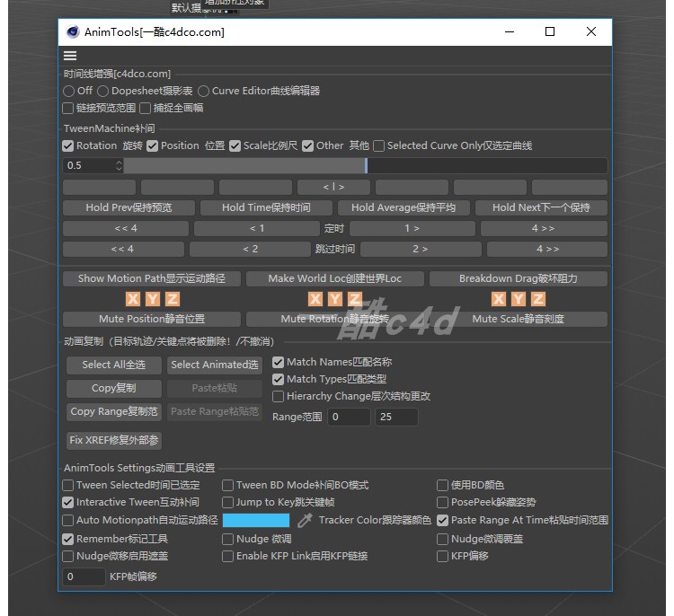This screenshot has height=616, width=674.
Task: Toggle Y axis above Mute Scale
Action: point(519,299)
